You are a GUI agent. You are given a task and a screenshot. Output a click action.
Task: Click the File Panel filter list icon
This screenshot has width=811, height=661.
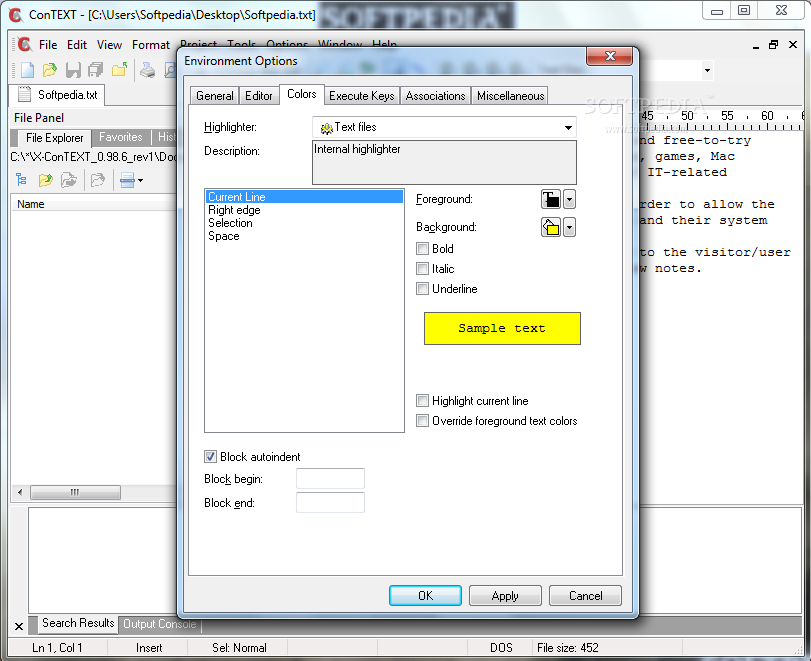[127, 180]
